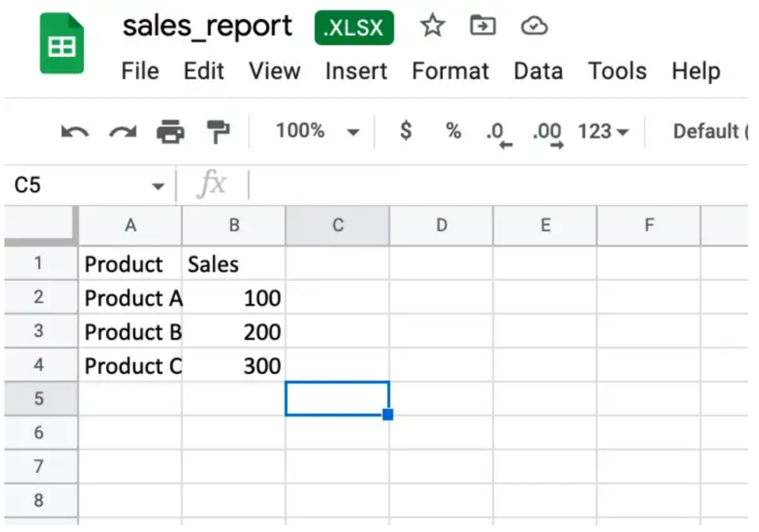Open the Format menu
This screenshot has height=532, width=759.
coord(450,71)
